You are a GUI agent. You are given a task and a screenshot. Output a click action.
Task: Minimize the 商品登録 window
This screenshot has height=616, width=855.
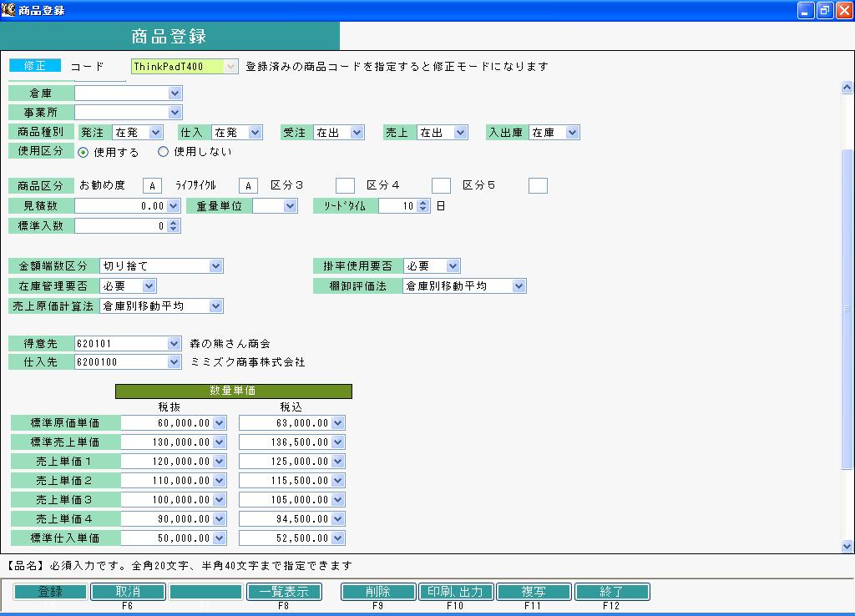(806, 10)
